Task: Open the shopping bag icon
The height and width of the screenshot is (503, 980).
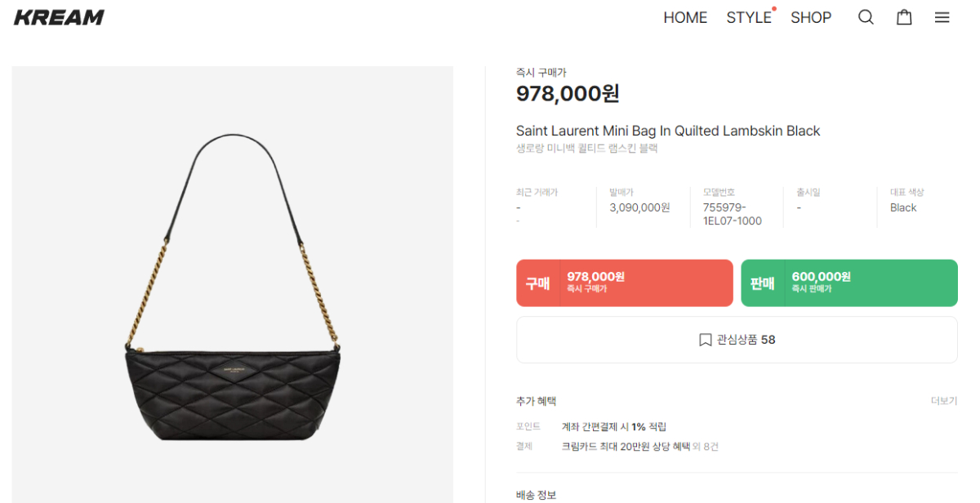Action: click(x=904, y=17)
